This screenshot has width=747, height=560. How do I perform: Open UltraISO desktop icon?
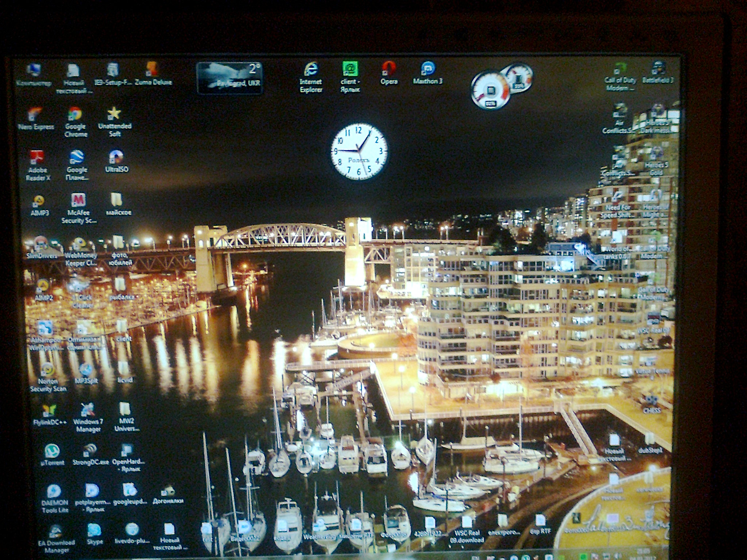point(116,157)
